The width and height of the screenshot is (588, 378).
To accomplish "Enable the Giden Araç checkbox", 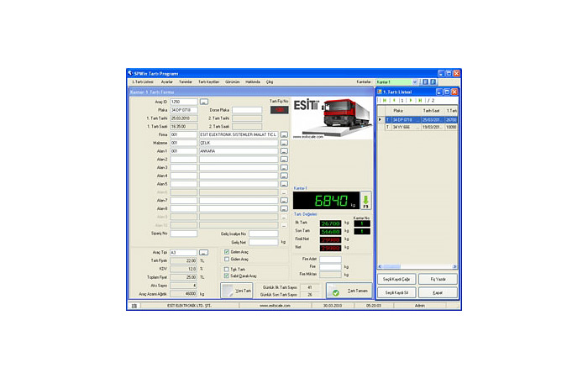I will tap(227, 260).
